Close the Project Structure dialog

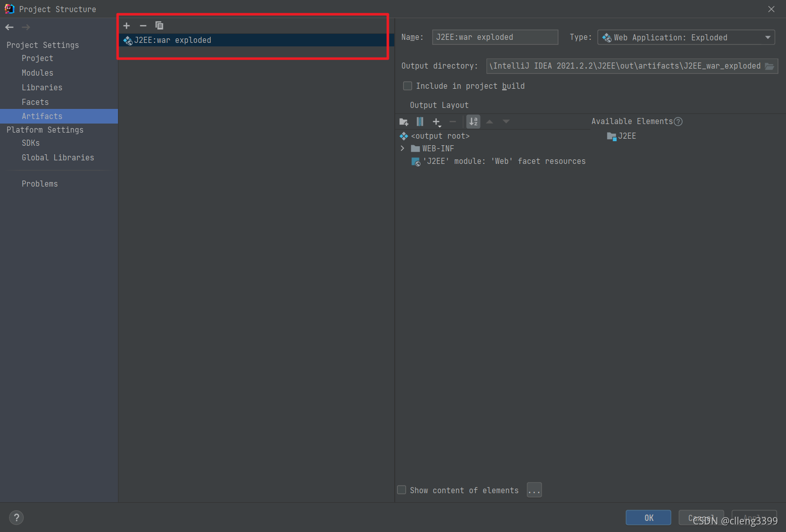coord(771,9)
